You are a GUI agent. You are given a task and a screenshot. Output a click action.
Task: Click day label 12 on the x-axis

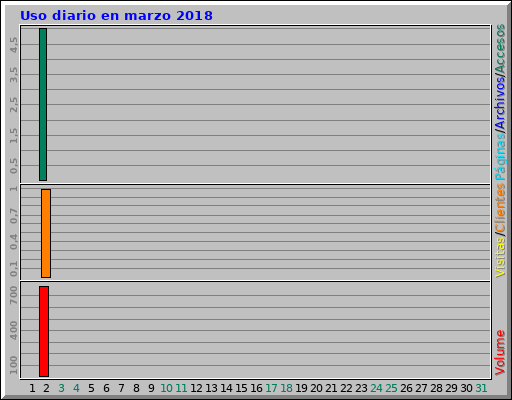(196, 388)
